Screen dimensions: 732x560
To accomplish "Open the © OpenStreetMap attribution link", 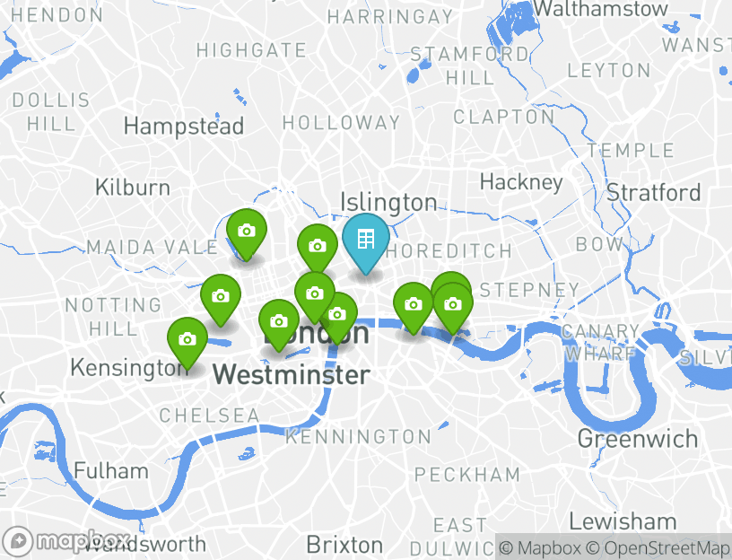I will [x=658, y=547].
